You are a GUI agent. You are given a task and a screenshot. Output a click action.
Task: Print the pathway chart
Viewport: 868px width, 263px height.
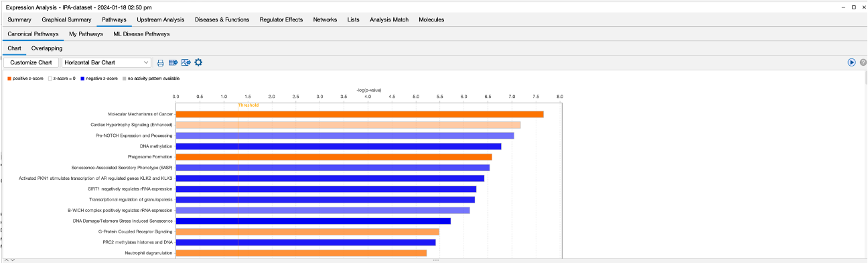(x=161, y=62)
